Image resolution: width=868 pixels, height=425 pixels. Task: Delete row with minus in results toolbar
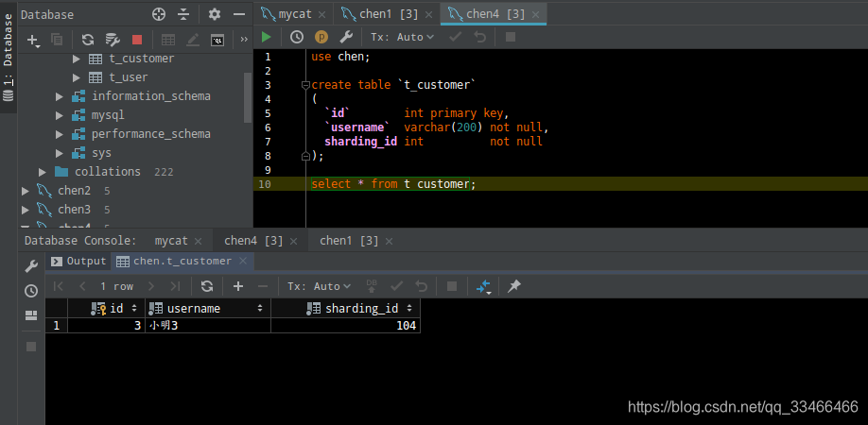click(263, 286)
